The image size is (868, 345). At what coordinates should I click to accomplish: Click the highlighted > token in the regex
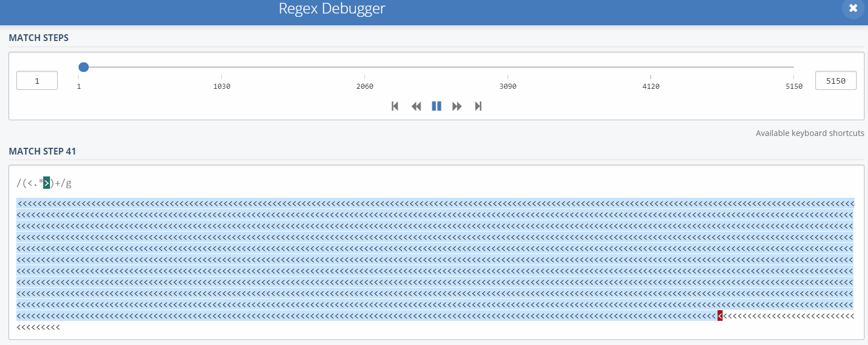(x=47, y=183)
